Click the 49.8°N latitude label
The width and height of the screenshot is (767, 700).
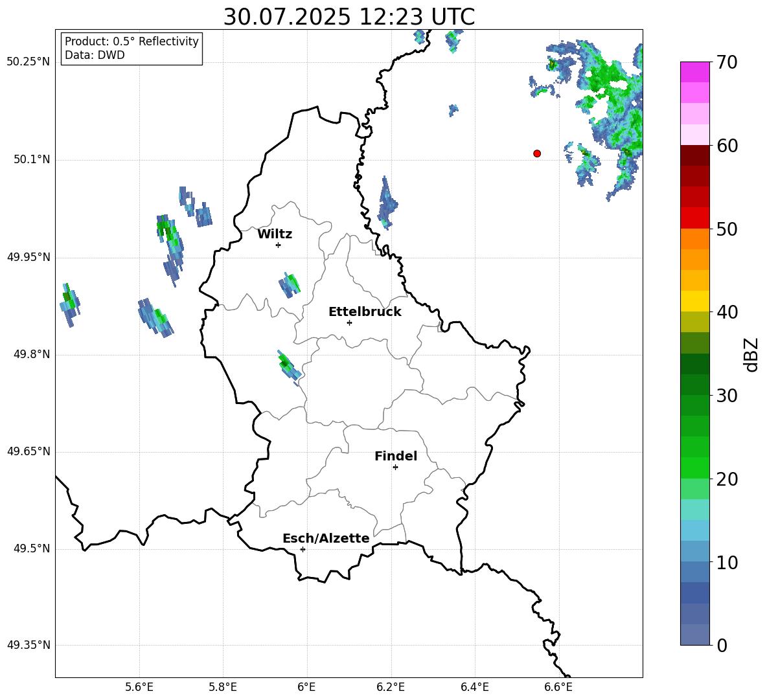click(31, 354)
